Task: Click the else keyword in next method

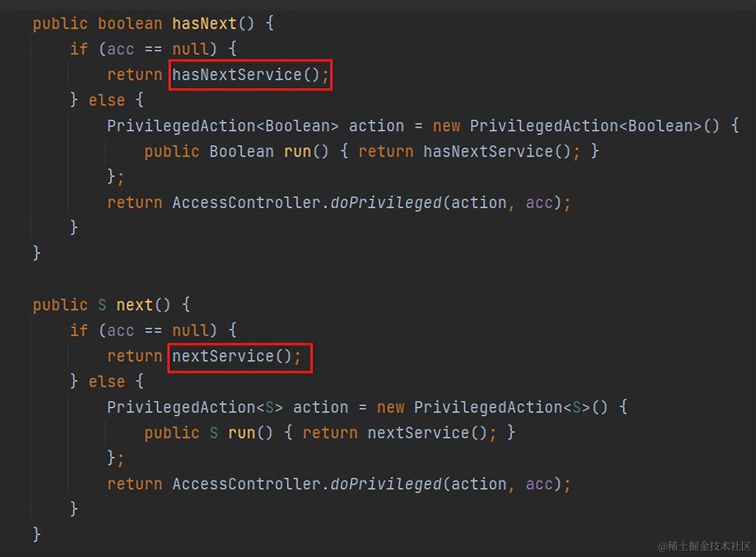Action: click(x=106, y=382)
